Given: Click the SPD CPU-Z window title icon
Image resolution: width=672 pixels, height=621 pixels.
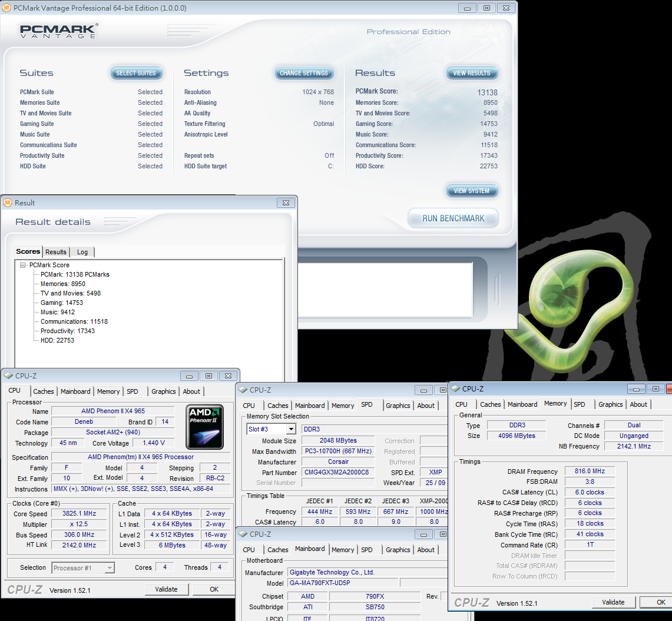Looking at the screenshot, I should [243, 390].
